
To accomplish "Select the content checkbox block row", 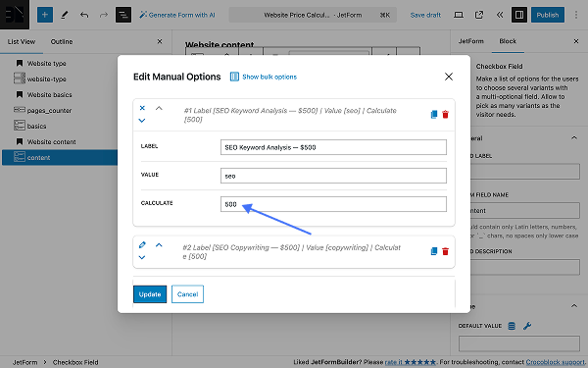I will click(60, 157).
